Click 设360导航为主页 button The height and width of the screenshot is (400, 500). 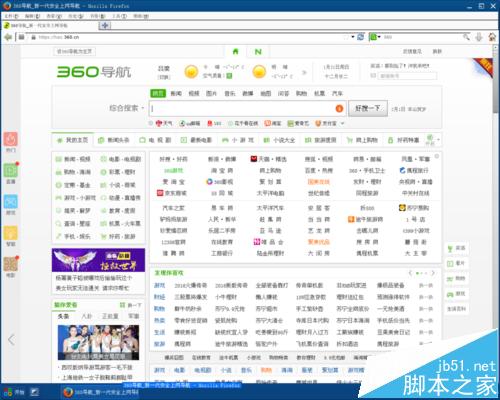75,51
